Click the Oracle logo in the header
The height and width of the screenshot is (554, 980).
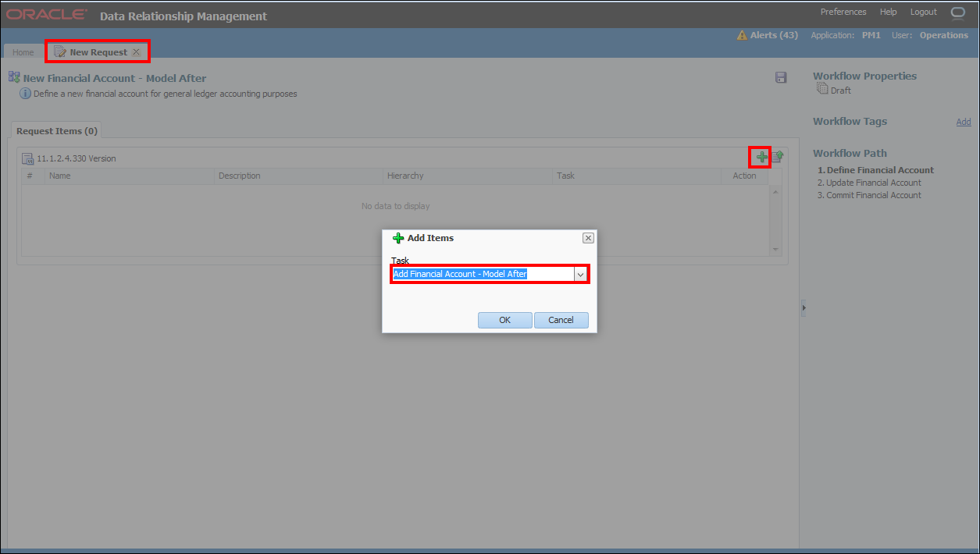click(x=47, y=14)
